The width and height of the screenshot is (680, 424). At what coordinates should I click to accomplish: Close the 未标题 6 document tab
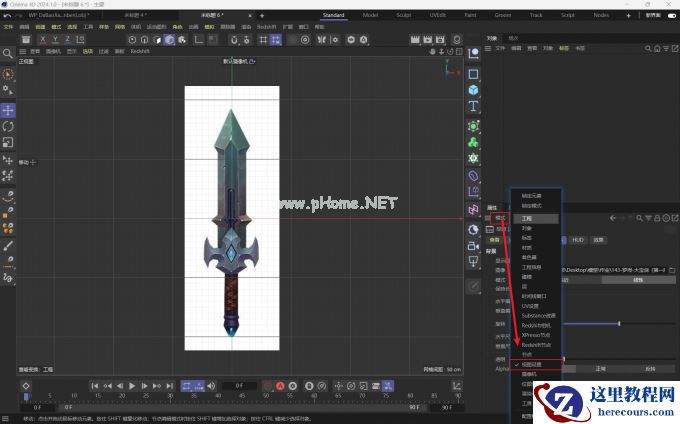(x=250, y=16)
